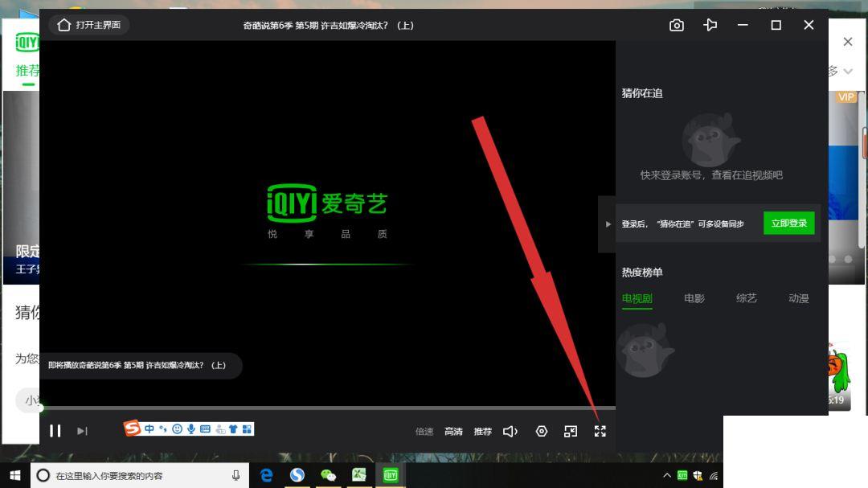Viewport: 868px width, 488px height.
Task: Select the 综艺 ranking tab
Action: click(x=746, y=298)
